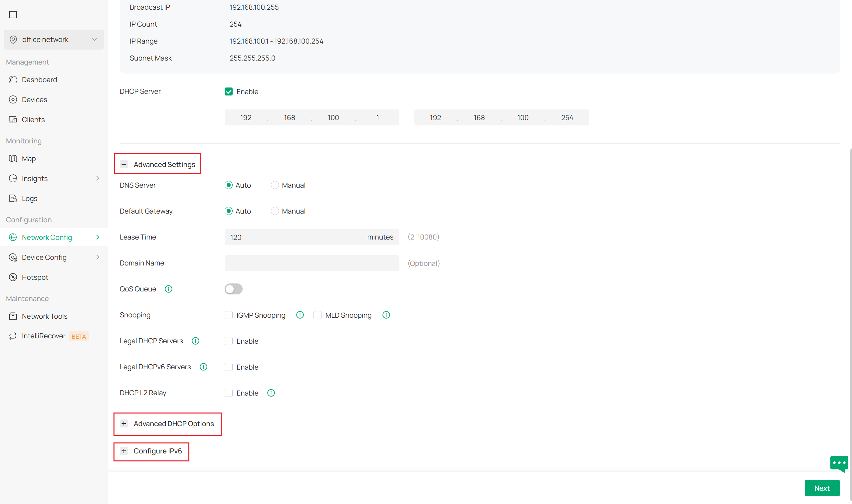The width and height of the screenshot is (852, 504).
Task: Open Device Config settings
Action: [x=44, y=257]
